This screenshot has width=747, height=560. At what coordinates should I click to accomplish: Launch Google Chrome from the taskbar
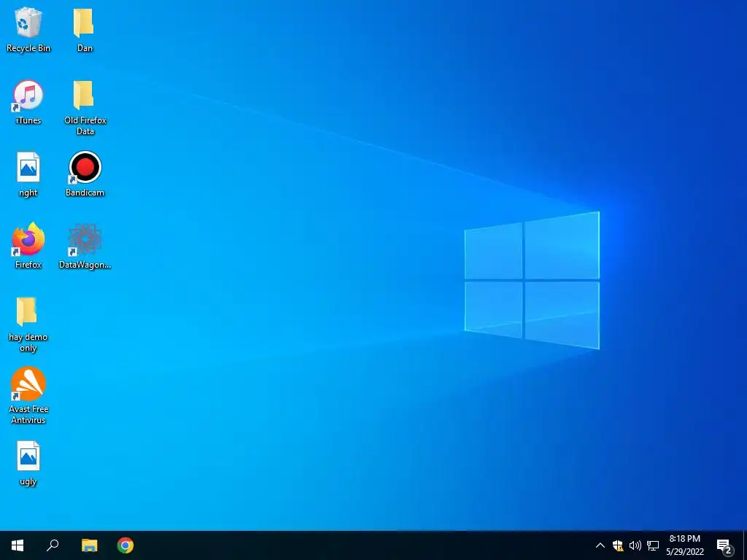[125, 545]
